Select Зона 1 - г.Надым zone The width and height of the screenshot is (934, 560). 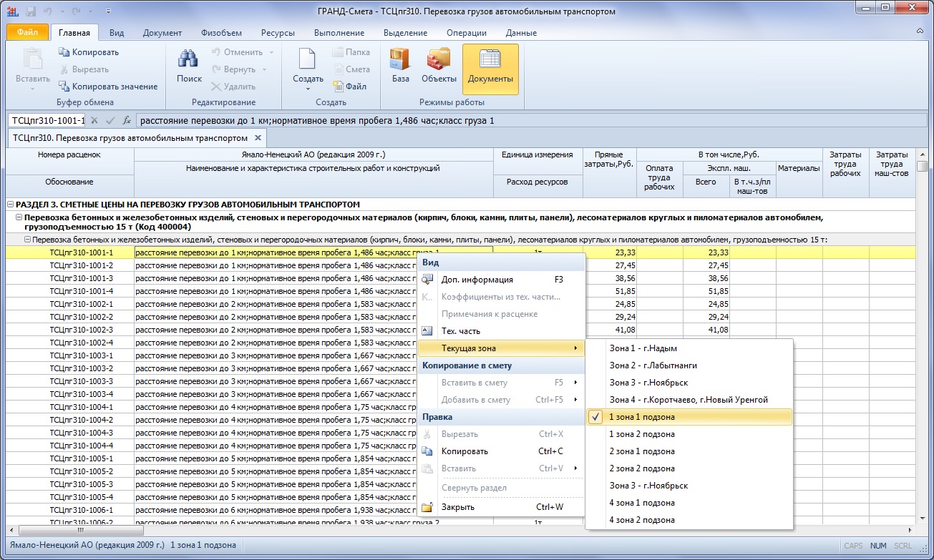643,348
